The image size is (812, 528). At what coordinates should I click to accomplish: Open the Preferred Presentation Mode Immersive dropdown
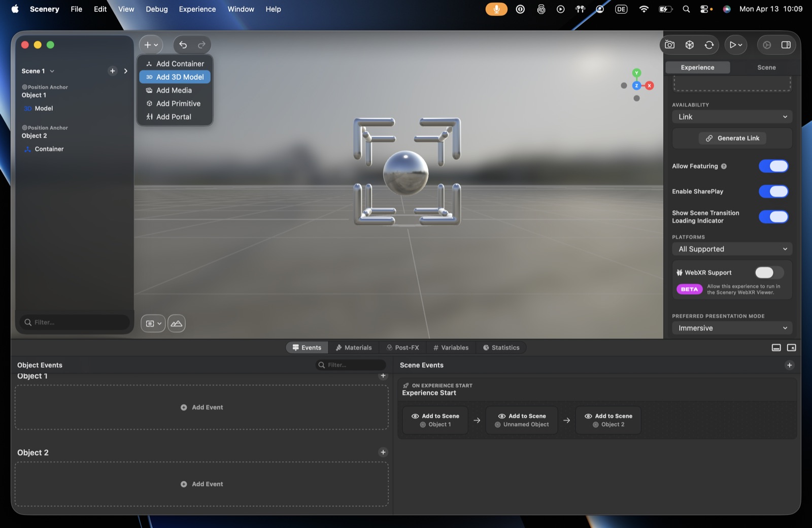732,328
